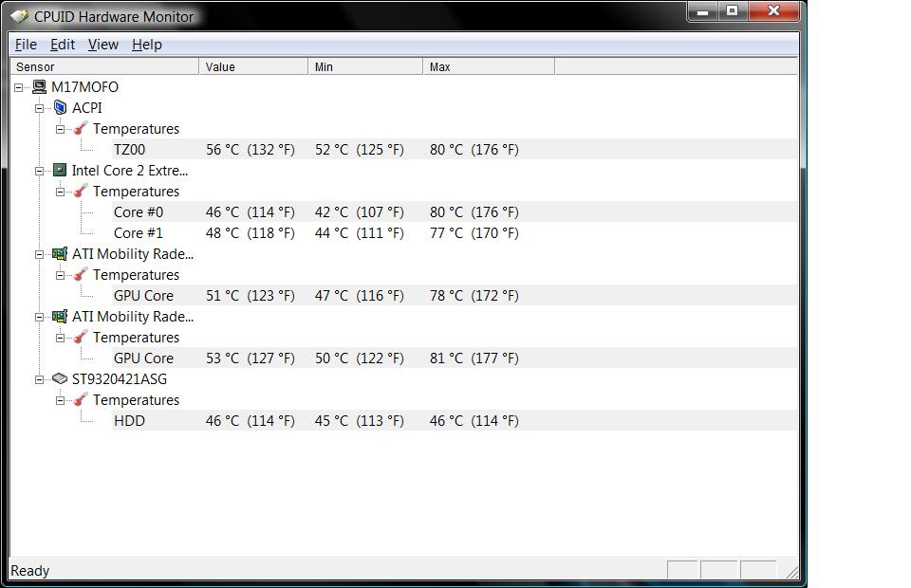Viewport: 911px width, 588px height.
Task: Collapse Temperatures under ACPI
Action: (x=61, y=129)
